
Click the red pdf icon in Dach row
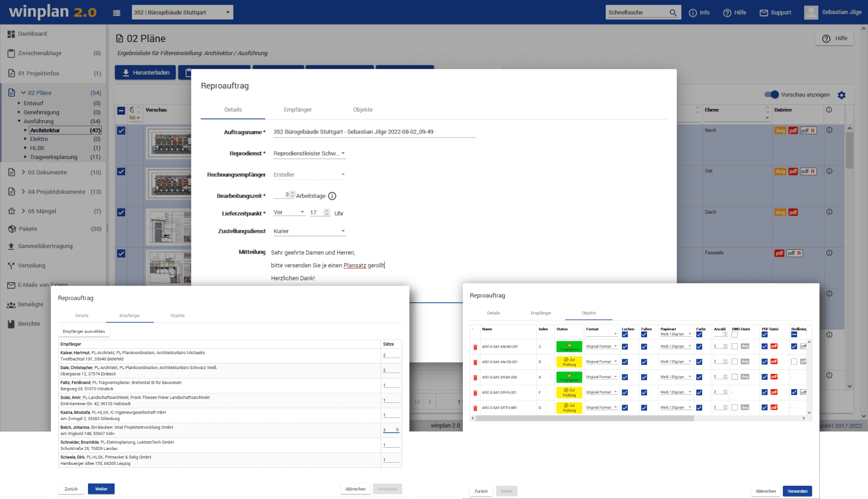coord(793,212)
